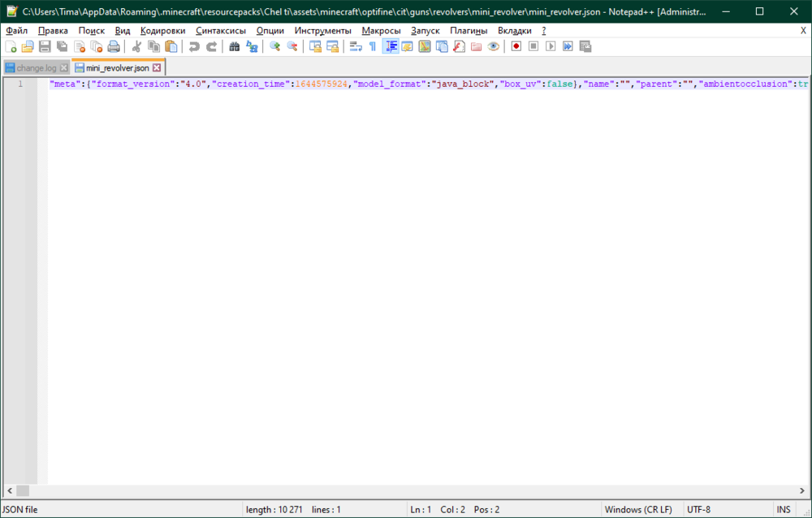The height and width of the screenshot is (518, 812).
Task: Click the horizontal scrollbar right arrow
Action: pyautogui.click(x=802, y=490)
